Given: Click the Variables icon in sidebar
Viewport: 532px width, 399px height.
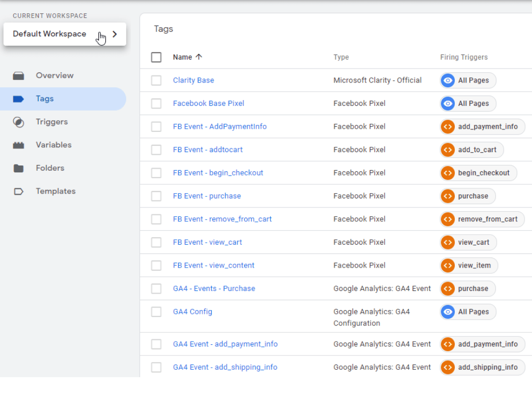Looking at the screenshot, I should tap(18, 145).
